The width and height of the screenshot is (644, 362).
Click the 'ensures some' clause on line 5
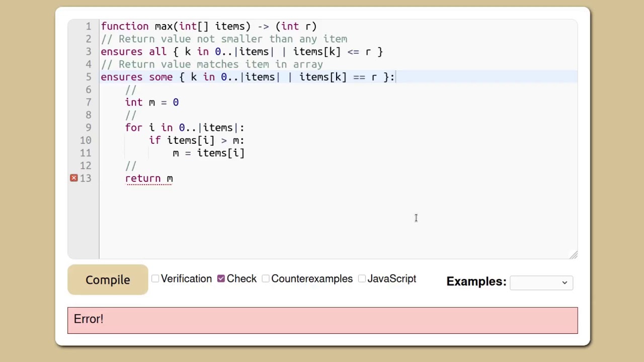[x=248, y=77]
